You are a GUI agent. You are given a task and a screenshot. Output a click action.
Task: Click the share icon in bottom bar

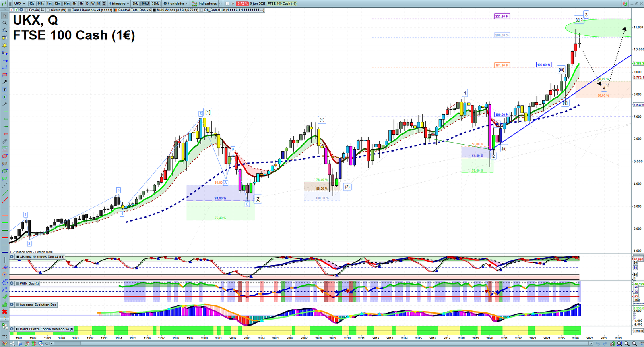pyautogui.click(x=13, y=343)
